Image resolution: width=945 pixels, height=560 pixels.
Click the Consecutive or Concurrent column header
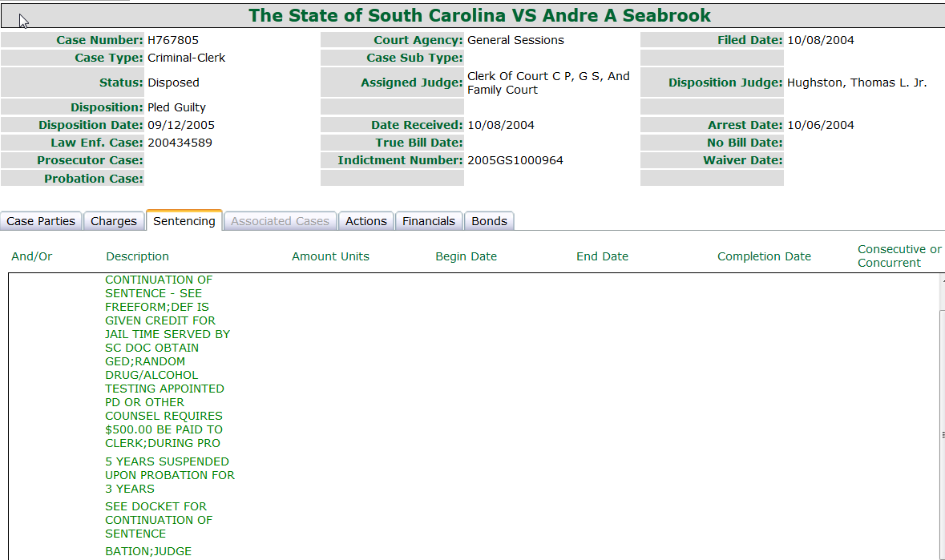[899, 256]
